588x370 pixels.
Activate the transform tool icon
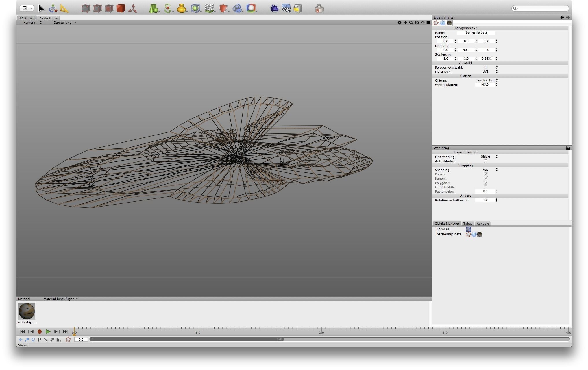pyautogui.click(x=53, y=8)
